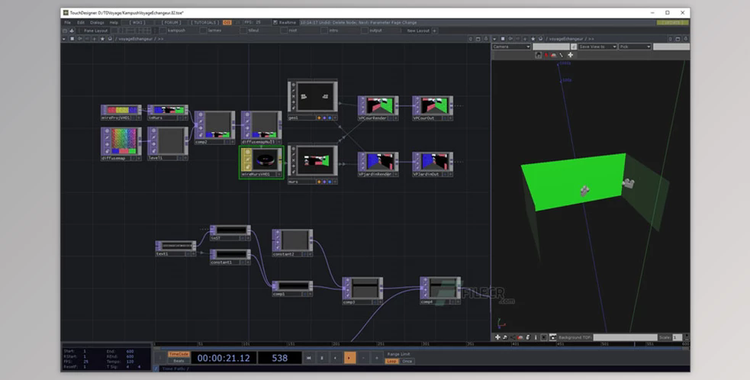Toggle the Realtime checkbox
Viewport: 750px width, 380px height.
pos(276,22)
